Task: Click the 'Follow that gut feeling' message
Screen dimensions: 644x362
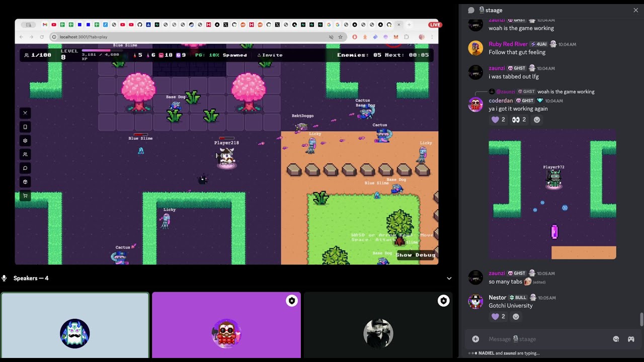Action: (517, 52)
